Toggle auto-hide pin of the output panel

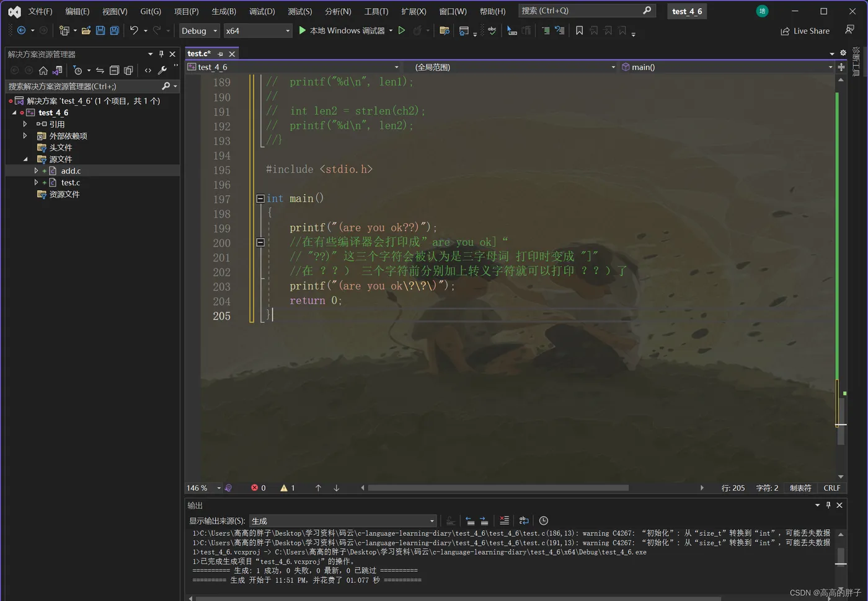coord(828,505)
